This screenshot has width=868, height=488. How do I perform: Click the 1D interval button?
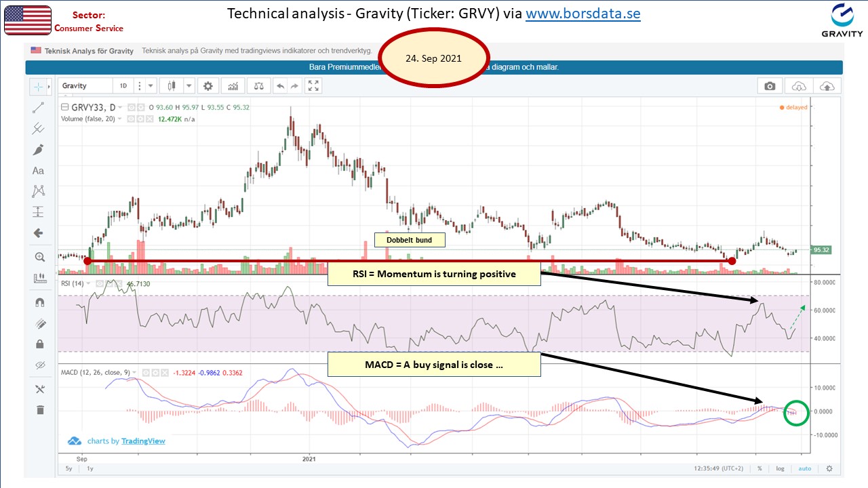coord(123,86)
